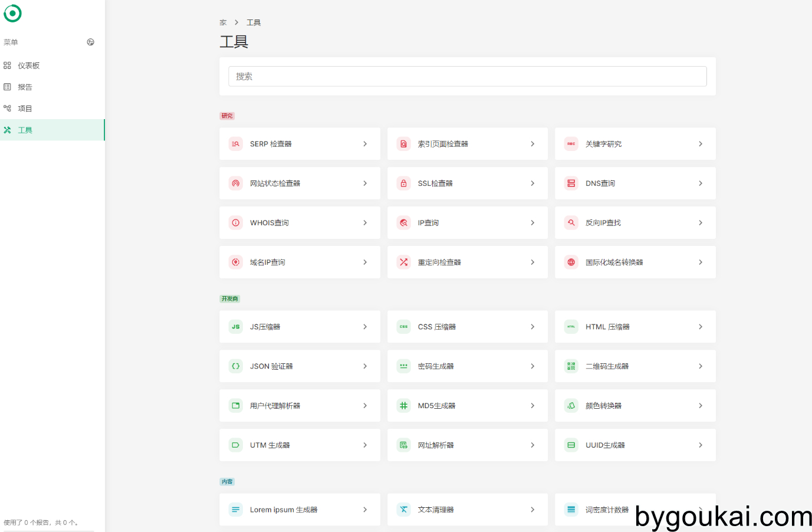Click the 国际化域名转换器 globe icon
Viewport: 812px width, 532px height.
click(571, 262)
